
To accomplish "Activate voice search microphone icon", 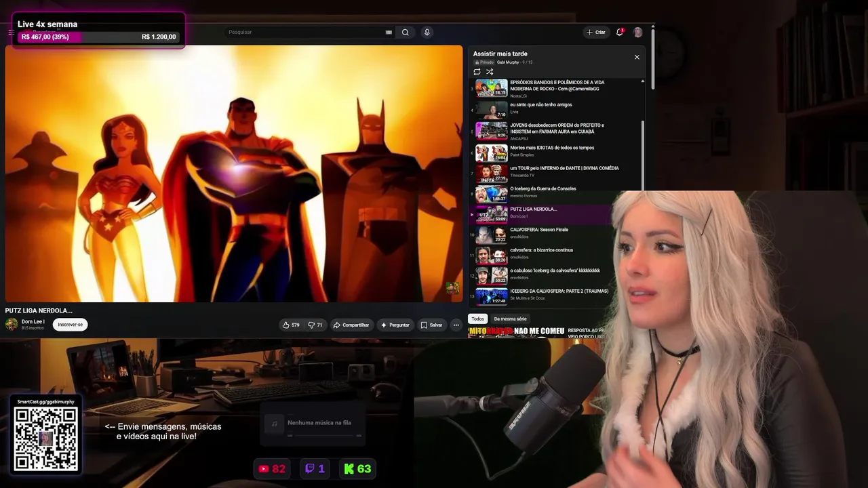I will click(427, 32).
